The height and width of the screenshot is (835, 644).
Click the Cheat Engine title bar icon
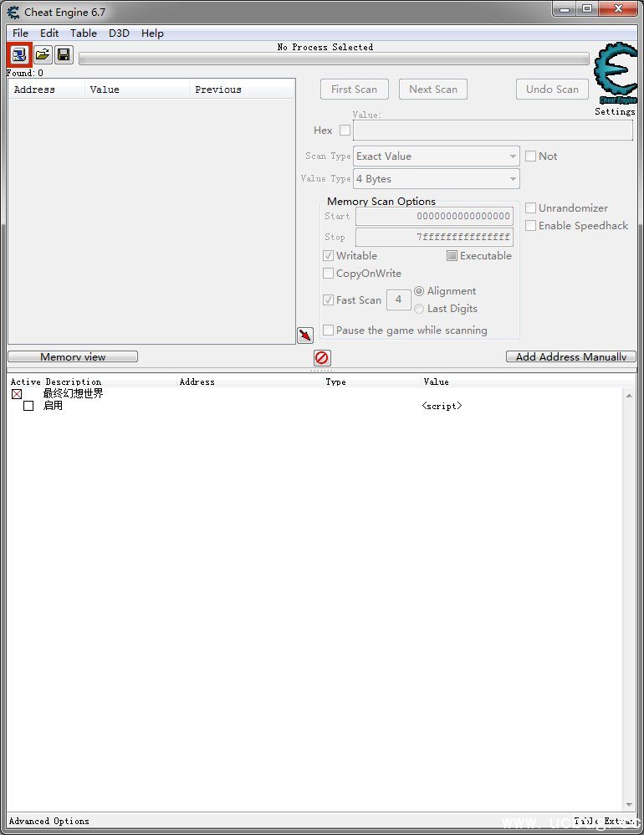coord(13,13)
